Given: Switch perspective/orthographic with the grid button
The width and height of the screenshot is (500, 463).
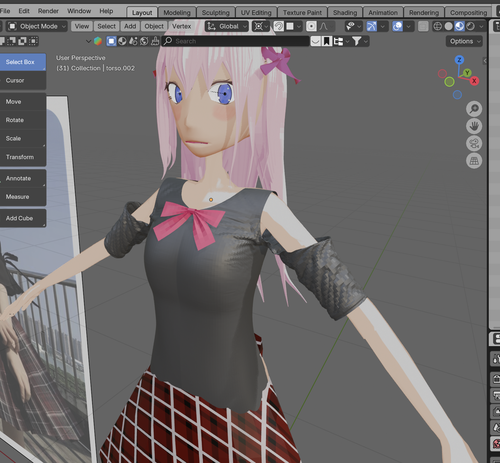Looking at the screenshot, I should [x=474, y=161].
